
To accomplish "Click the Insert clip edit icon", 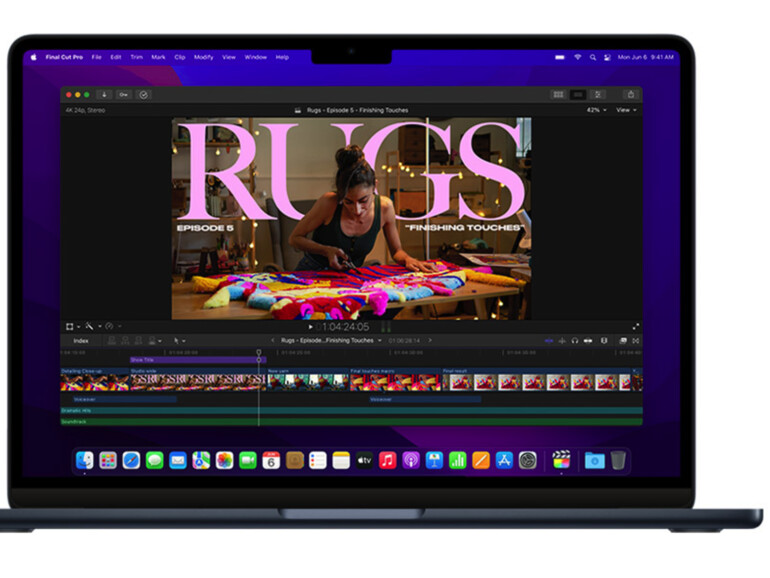I will pos(125,340).
